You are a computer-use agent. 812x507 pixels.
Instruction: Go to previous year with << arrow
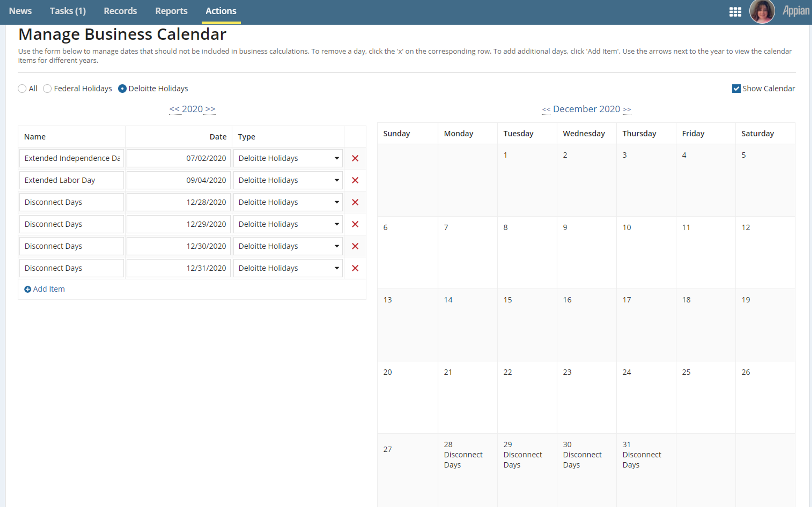click(x=174, y=109)
